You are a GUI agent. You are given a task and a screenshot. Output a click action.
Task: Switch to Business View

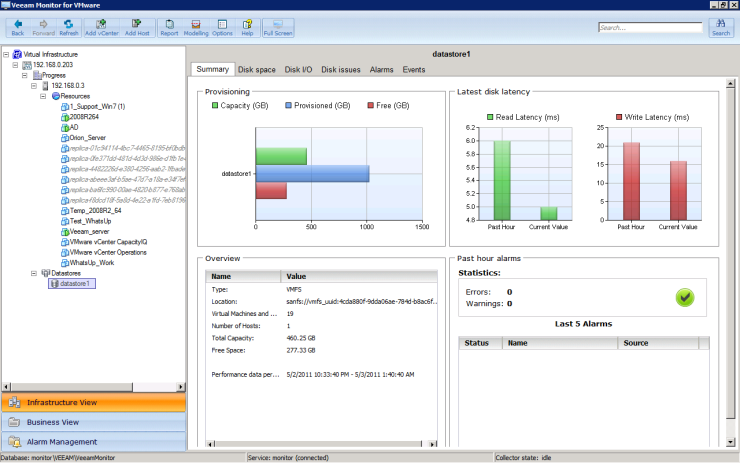[93, 422]
